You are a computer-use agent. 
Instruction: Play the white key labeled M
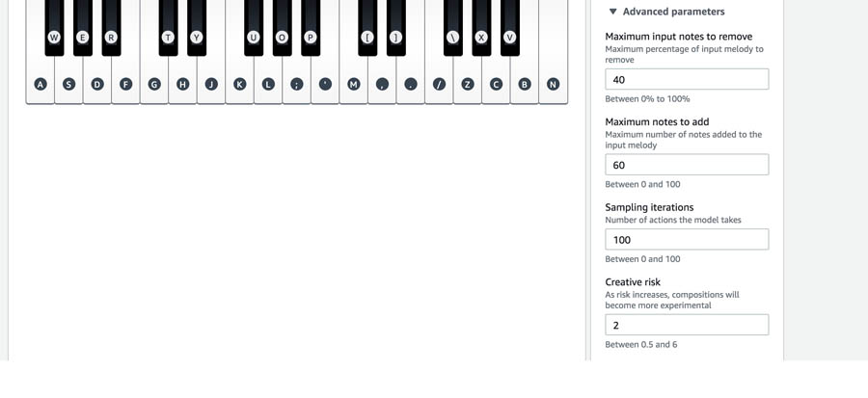pos(354,84)
